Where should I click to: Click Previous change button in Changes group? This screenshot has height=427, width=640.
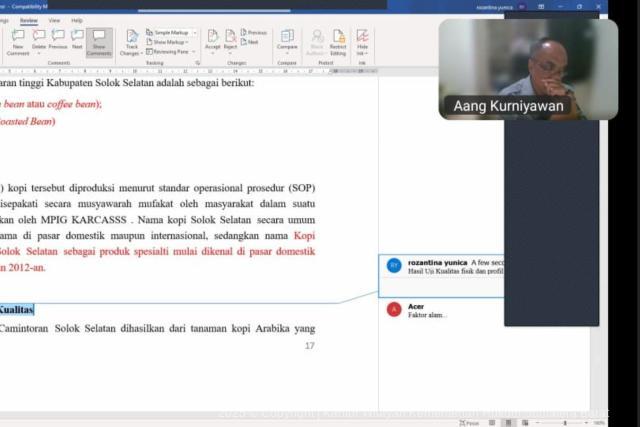coord(254,32)
